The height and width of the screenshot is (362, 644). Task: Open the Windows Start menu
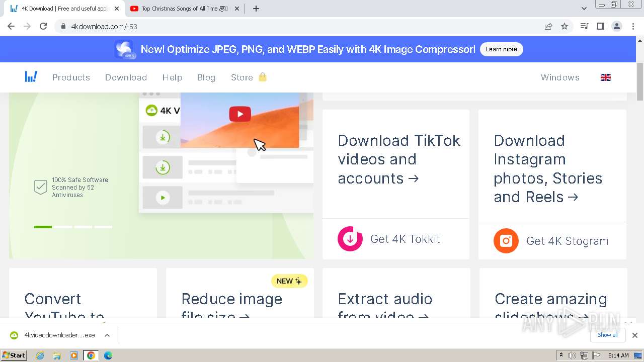14,355
